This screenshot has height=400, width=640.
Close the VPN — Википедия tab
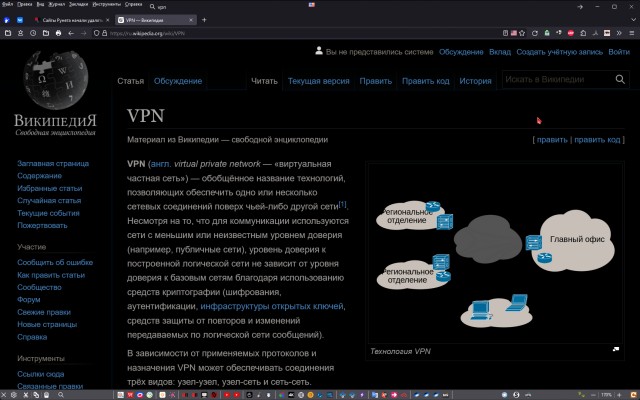click(x=191, y=20)
